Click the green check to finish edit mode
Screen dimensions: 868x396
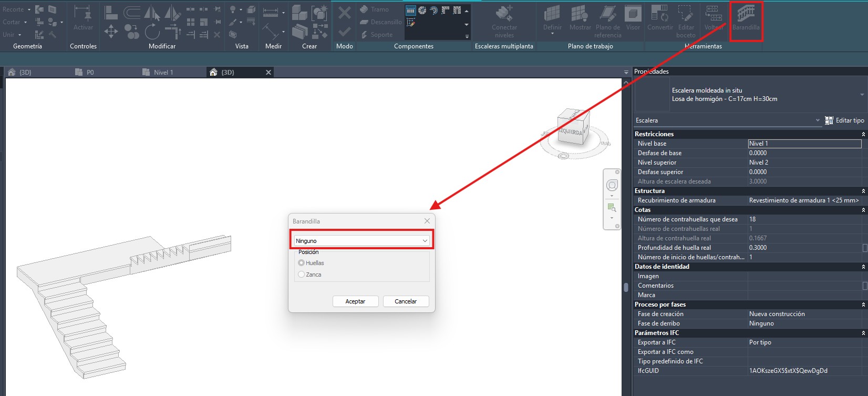pyautogui.click(x=344, y=32)
